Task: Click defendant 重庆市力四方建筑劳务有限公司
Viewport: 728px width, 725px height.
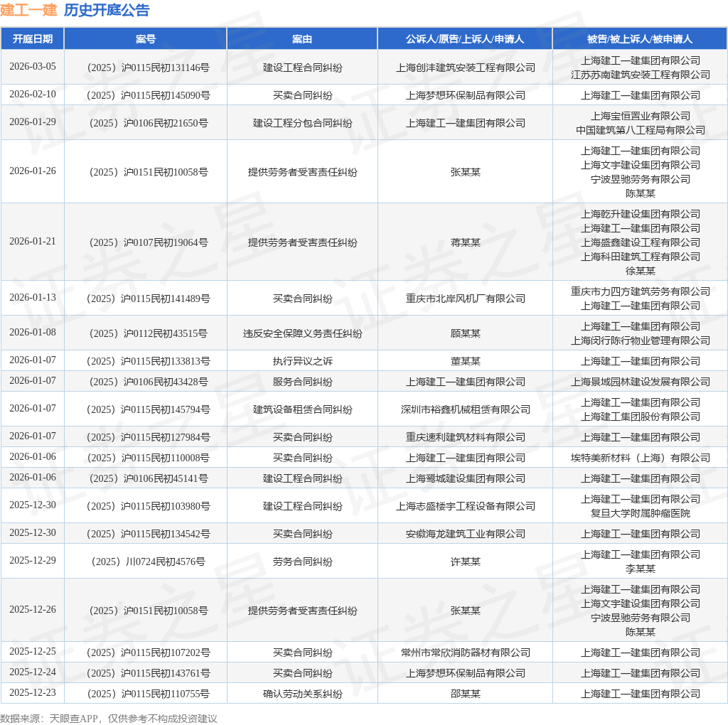Action: click(641, 291)
